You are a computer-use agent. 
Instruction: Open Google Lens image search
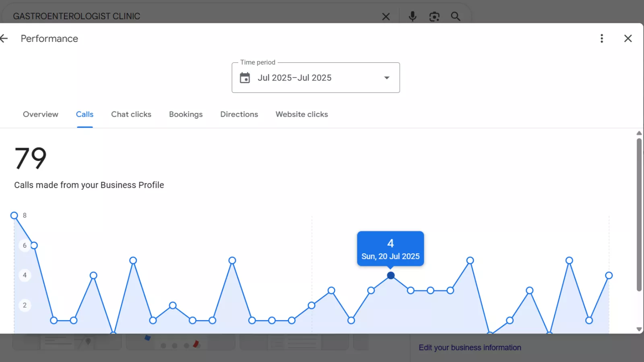tap(434, 16)
